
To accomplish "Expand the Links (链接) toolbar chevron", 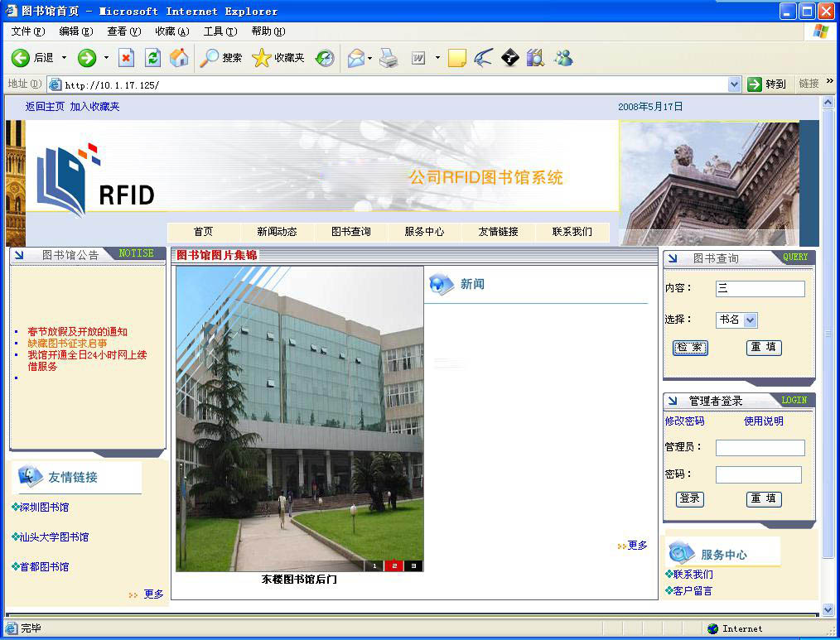I will click(830, 81).
